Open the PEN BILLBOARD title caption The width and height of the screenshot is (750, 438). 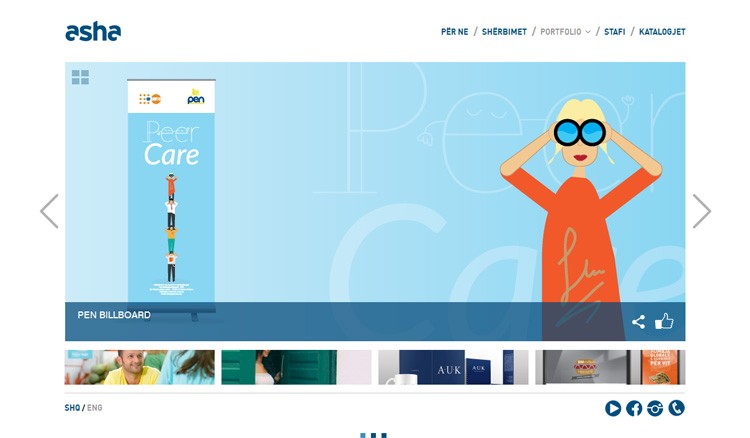(x=114, y=315)
